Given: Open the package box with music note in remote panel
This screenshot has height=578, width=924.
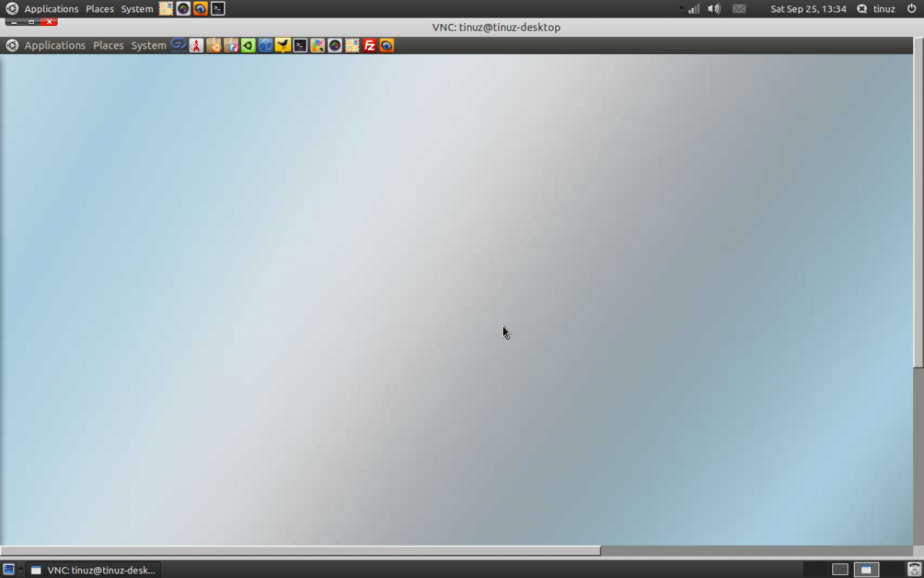Looking at the screenshot, I should tap(231, 45).
